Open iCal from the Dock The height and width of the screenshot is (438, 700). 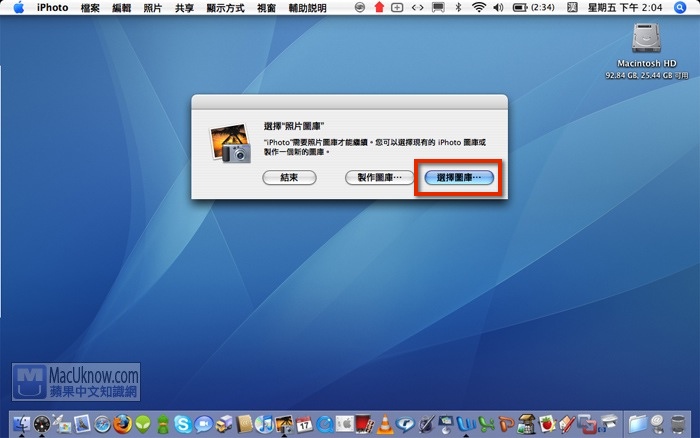(x=304, y=424)
